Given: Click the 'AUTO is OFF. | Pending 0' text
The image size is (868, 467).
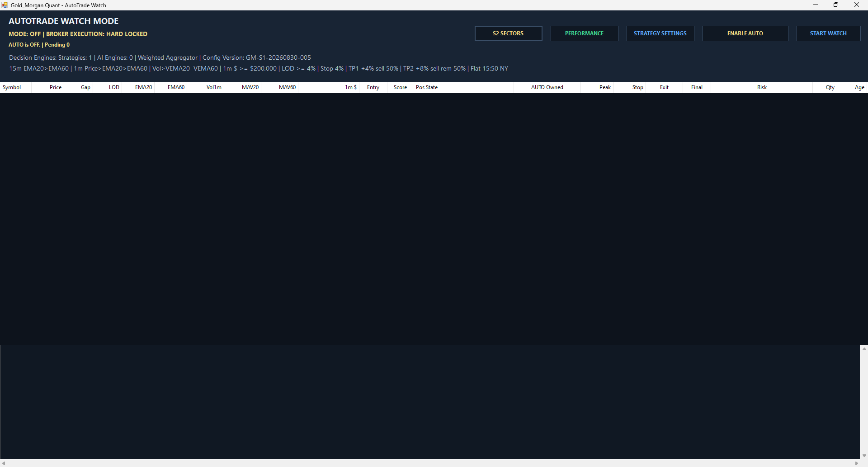Looking at the screenshot, I should [39, 45].
